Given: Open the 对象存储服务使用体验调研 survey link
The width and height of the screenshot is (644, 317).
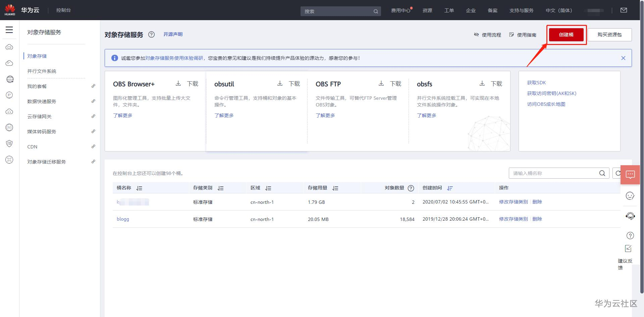Looking at the screenshot, I should (x=174, y=58).
